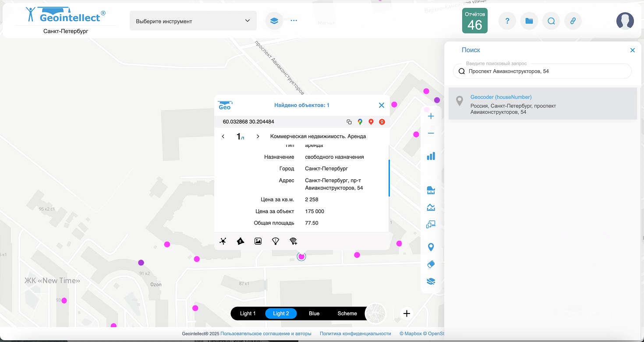Open the help question mark icon
Image resolution: width=644 pixels, height=342 pixels.
pyautogui.click(x=507, y=21)
